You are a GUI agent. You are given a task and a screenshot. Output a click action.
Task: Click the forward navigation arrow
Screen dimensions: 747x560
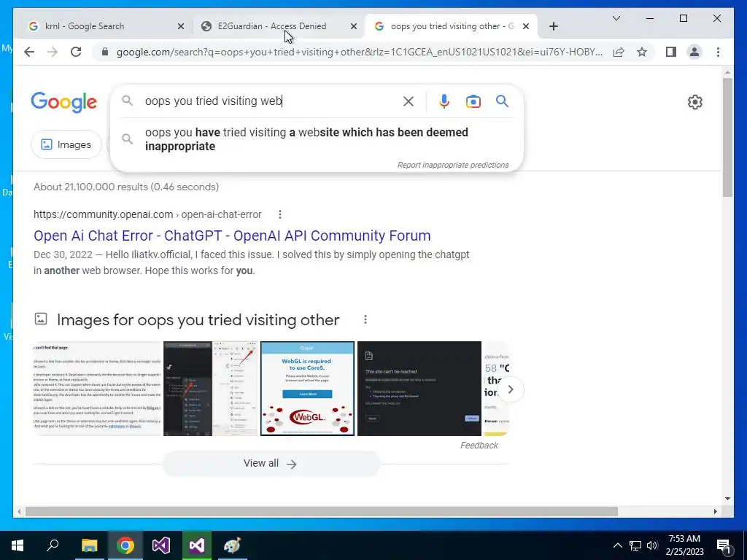click(53, 52)
